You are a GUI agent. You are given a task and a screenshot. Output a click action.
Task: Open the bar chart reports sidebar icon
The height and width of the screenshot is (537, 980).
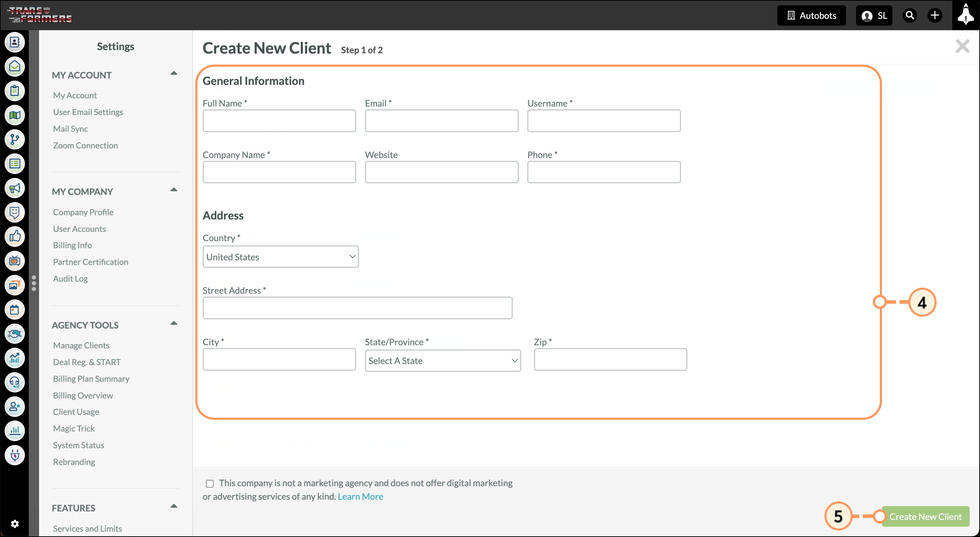tap(15, 431)
